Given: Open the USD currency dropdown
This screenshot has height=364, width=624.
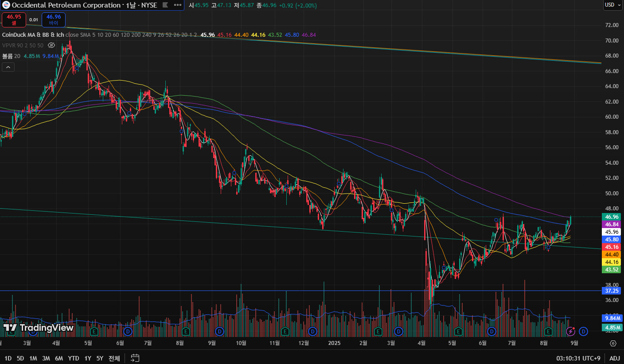Looking at the screenshot, I should click(x=612, y=5).
